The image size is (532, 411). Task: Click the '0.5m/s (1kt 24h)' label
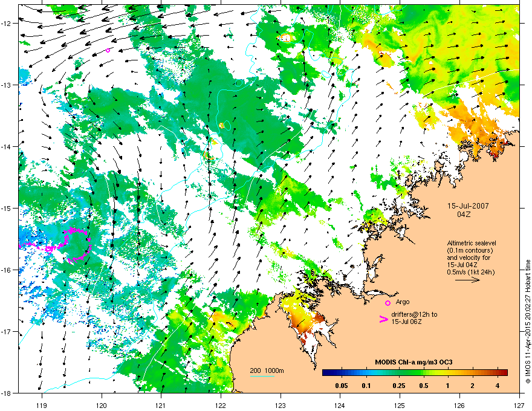[471, 272]
